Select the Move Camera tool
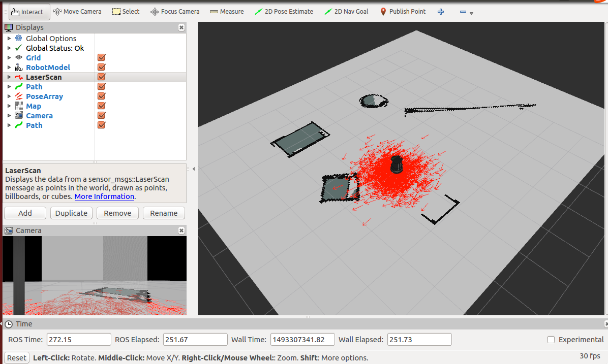This screenshot has height=364, width=608. coord(77,12)
